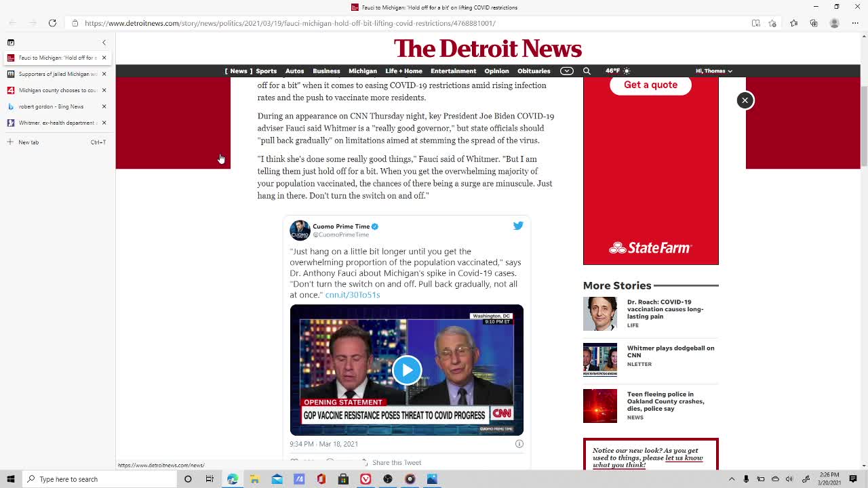Close the ad overlay with X button
868x488 pixels.
click(x=745, y=100)
